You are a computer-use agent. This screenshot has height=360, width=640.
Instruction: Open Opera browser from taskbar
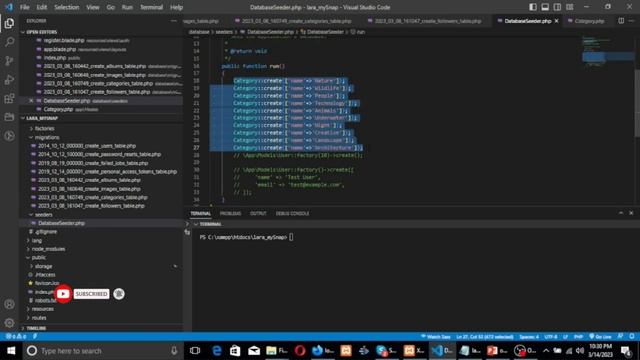pyautogui.click(x=300, y=351)
